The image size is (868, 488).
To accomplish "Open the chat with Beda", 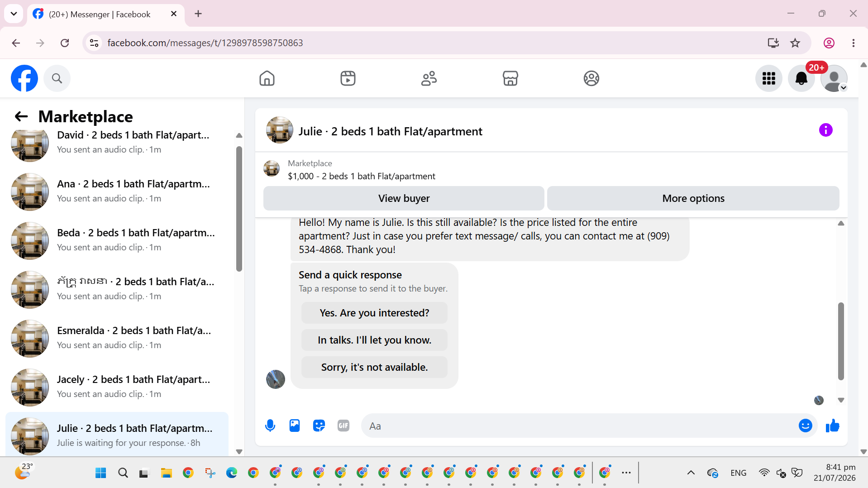I will (x=117, y=240).
